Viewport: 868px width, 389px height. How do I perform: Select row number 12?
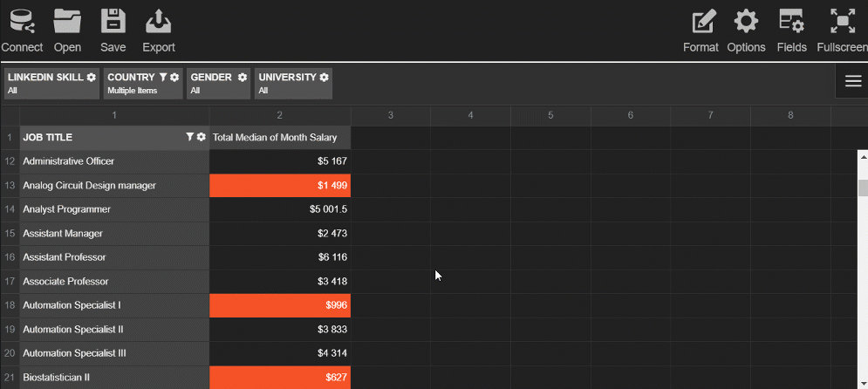(x=10, y=161)
